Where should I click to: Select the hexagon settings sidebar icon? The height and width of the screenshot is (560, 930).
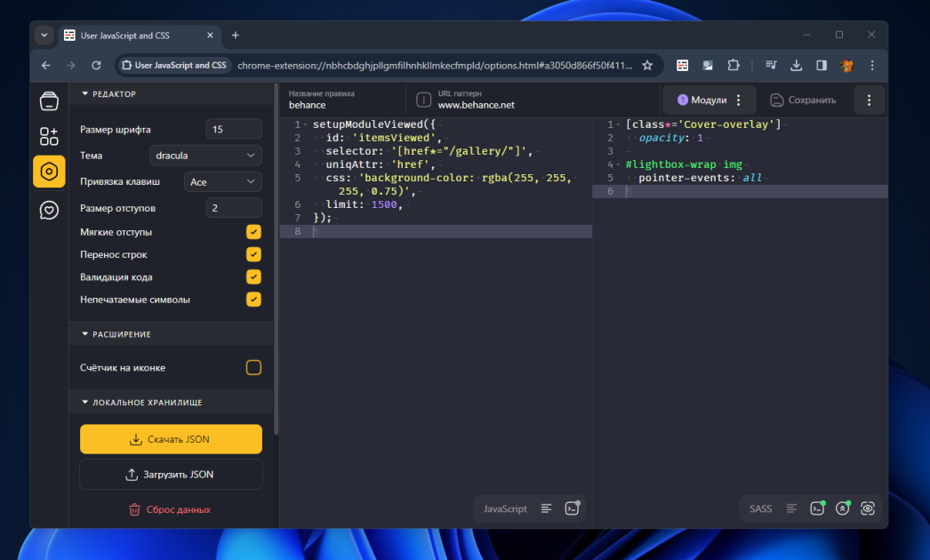pos(49,172)
